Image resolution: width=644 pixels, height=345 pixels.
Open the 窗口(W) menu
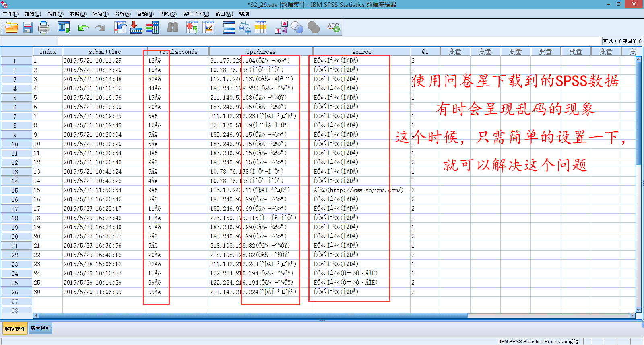224,14
